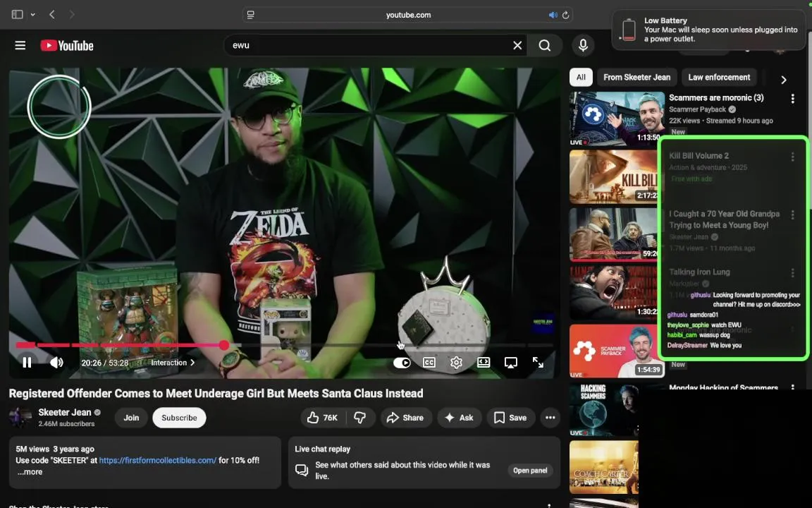Viewport: 812px width, 508px height.
Task: Go to YouTube home via logo
Action: 67,46
